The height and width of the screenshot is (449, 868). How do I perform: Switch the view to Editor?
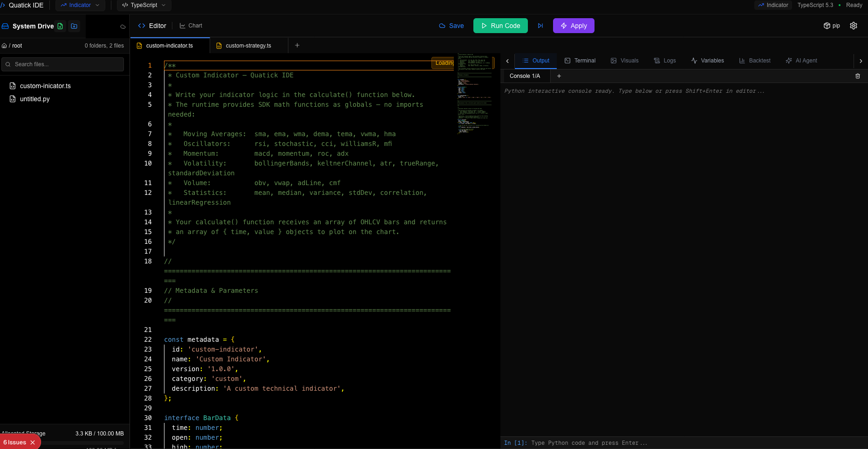[152, 26]
